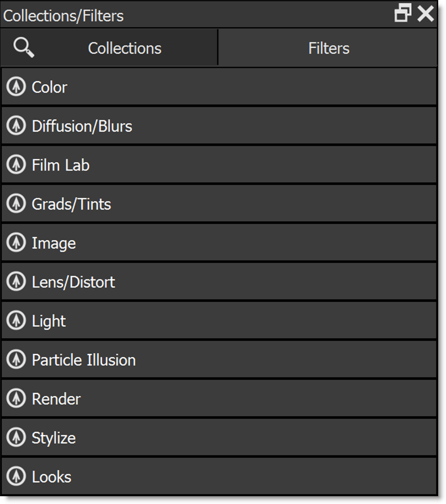Click the search magnifier icon
This screenshot has width=446, height=504.
point(24,48)
